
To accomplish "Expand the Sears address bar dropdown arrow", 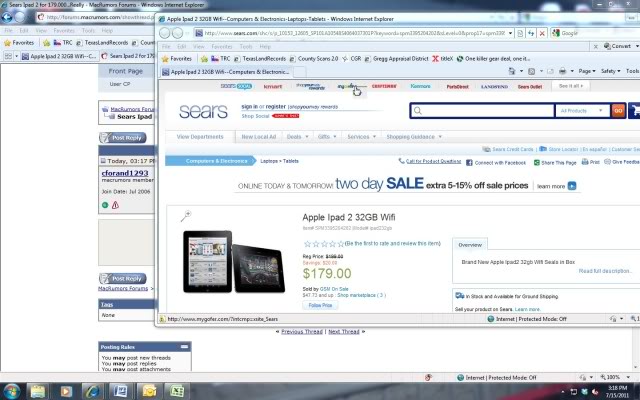I will click(x=510, y=33).
